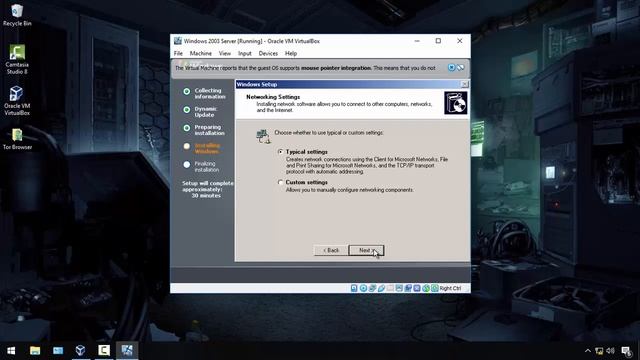Open the Input menu
The image size is (640, 360).
(x=244, y=53)
